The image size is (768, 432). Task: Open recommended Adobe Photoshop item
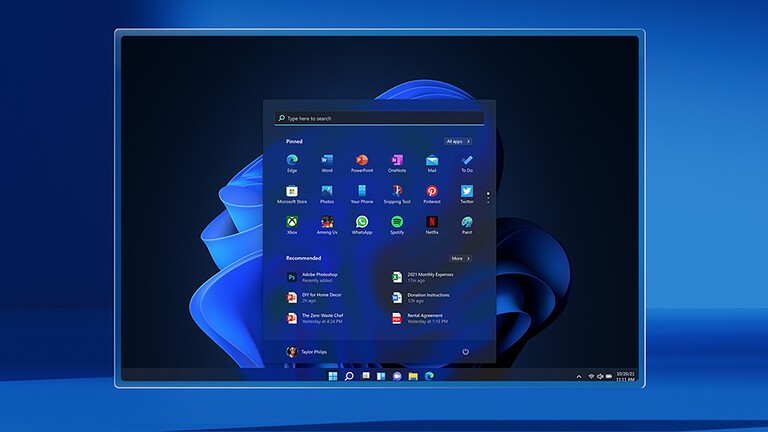(313, 277)
